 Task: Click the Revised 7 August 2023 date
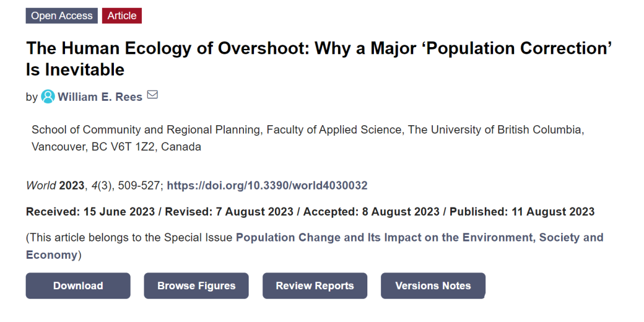[229, 212]
